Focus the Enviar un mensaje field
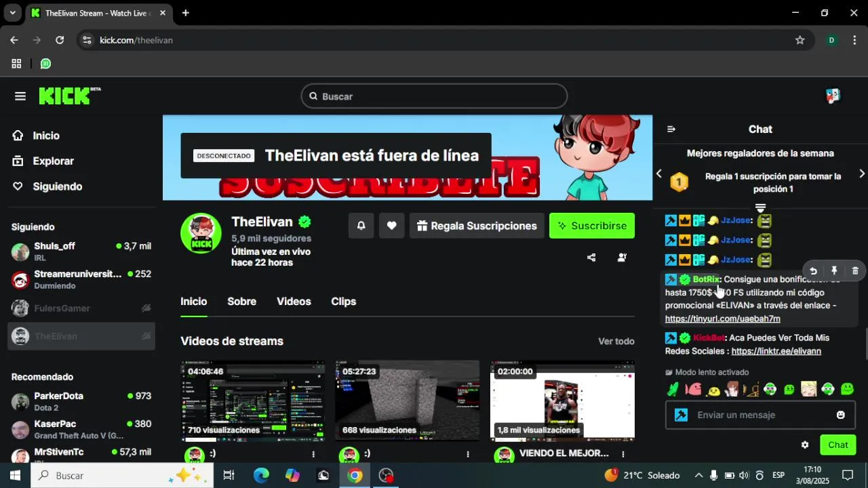Screen dimensions: 868x488 pyautogui.click(x=759, y=415)
